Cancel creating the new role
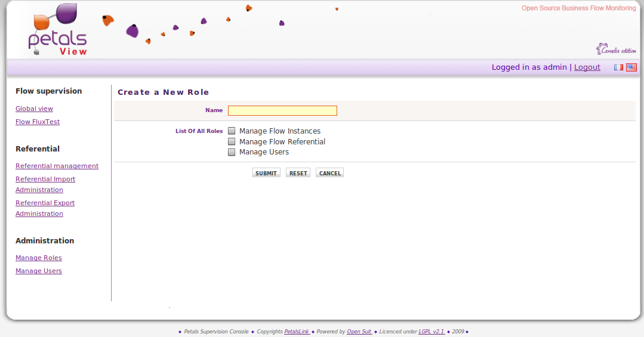Viewport: 644px width, 337px height. (x=329, y=173)
